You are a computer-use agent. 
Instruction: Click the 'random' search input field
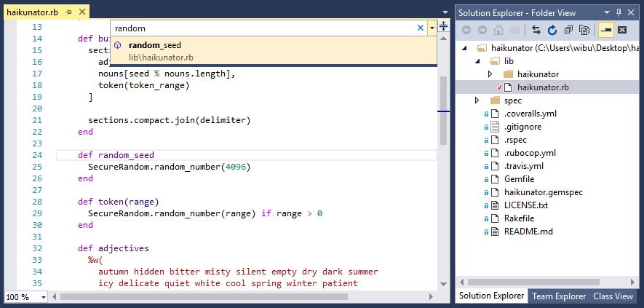(x=263, y=28)
